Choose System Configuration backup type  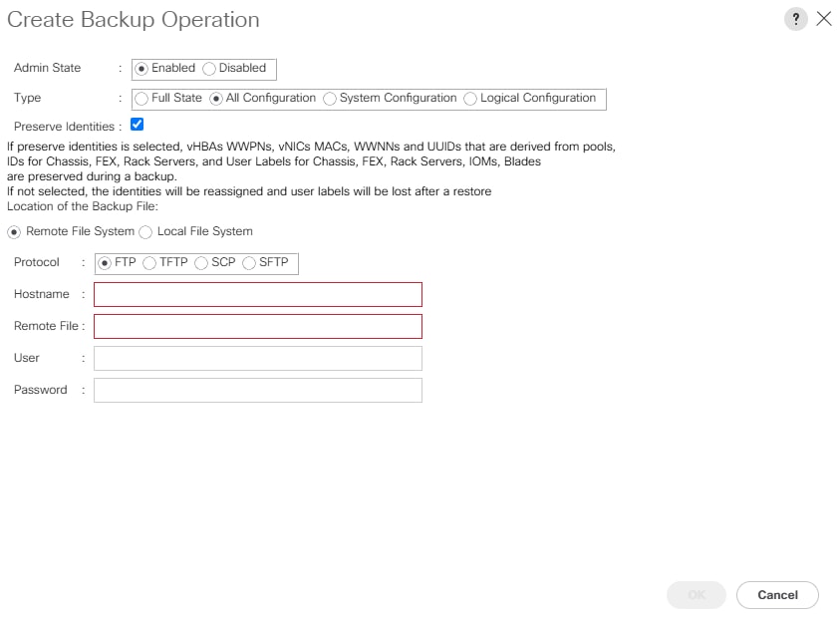point(330,99)
